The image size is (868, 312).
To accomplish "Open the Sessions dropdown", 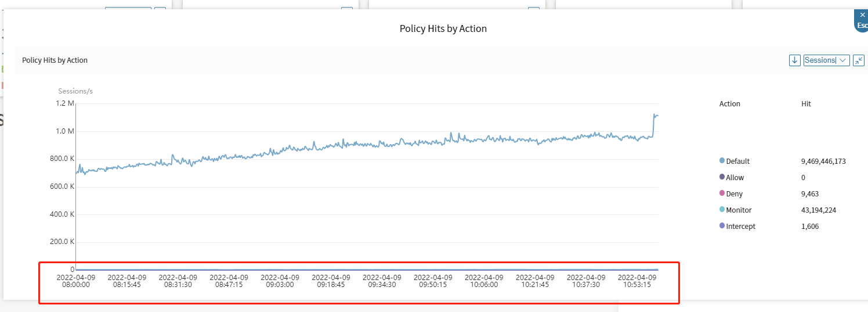I will [826, 60].
